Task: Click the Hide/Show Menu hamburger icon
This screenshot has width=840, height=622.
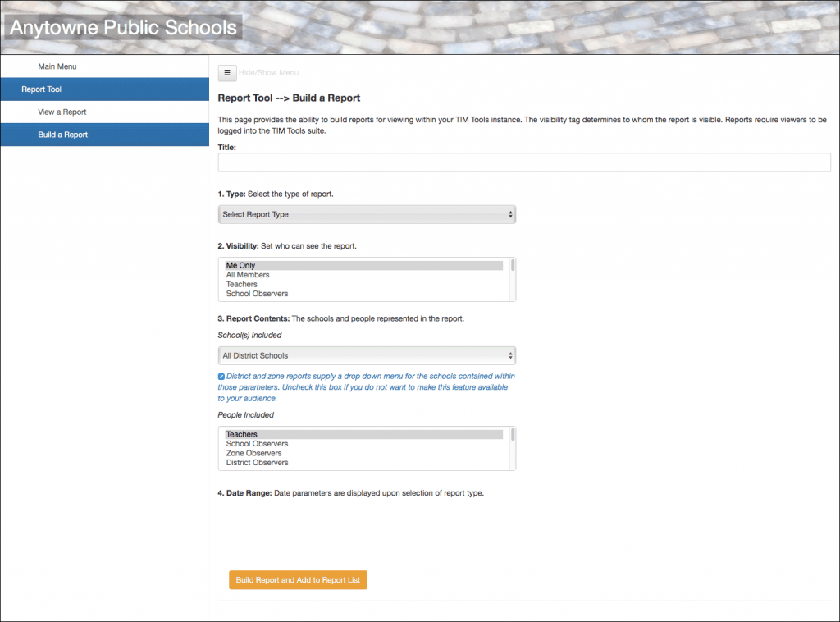Action: tap(227, 72)
